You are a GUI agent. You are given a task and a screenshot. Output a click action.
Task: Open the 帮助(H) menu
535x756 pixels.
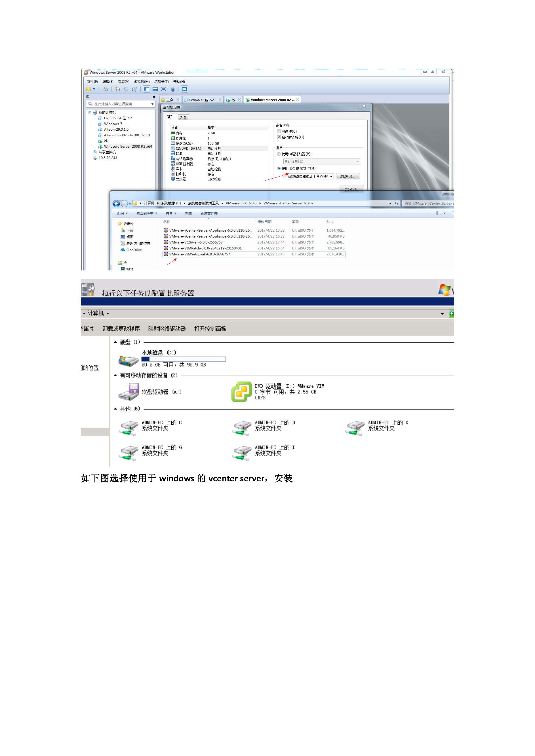point(179,82)
